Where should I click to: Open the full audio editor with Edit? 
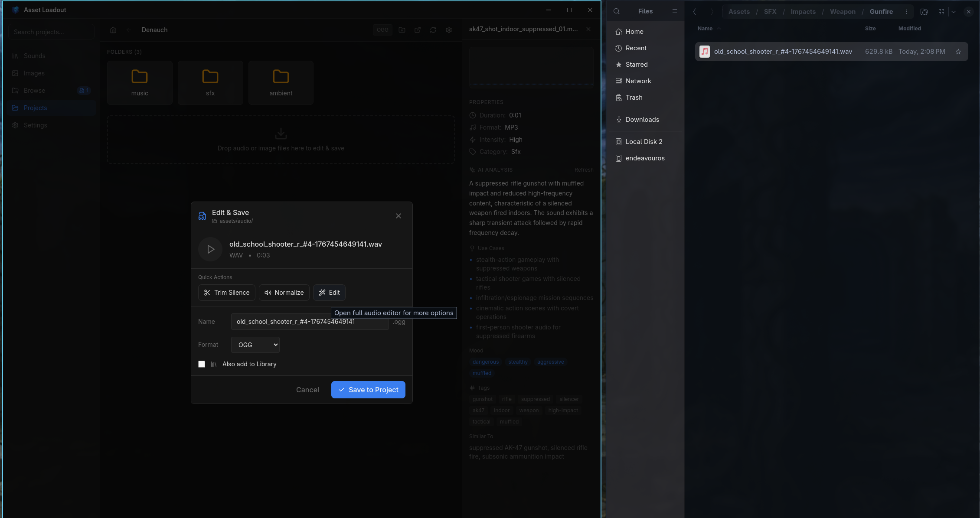tap(329, 293)
